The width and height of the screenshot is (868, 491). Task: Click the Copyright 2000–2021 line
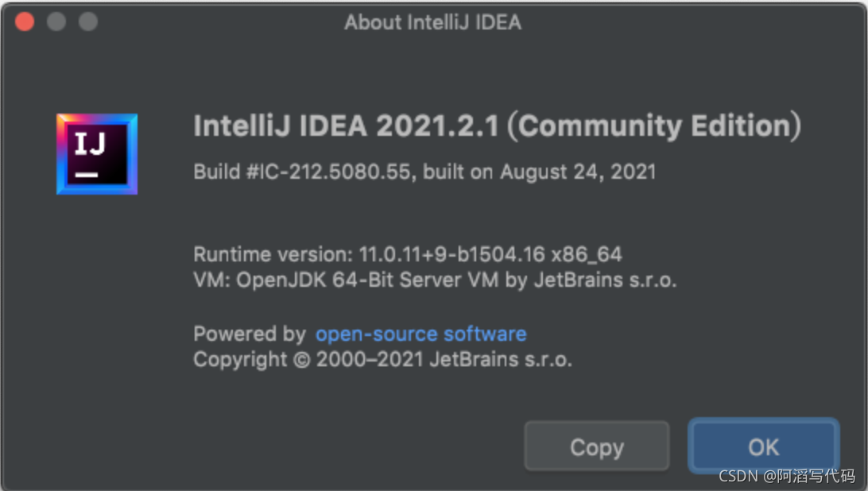[382, 359]
